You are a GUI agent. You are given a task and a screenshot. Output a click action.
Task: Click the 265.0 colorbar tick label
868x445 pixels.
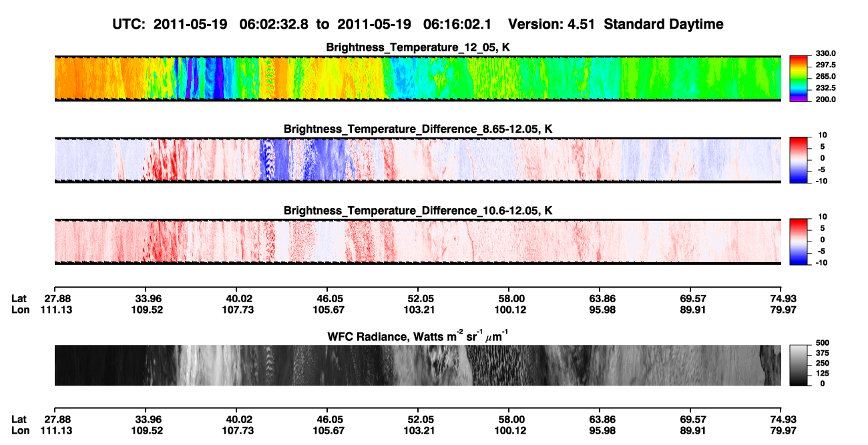(x=824, y=76)
